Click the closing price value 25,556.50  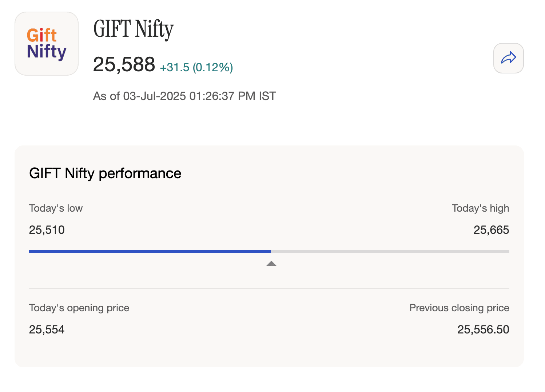point(483,329)
